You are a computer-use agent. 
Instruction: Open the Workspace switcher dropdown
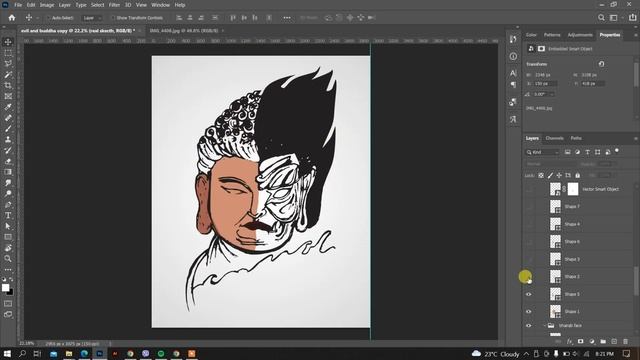click(615, 18)
